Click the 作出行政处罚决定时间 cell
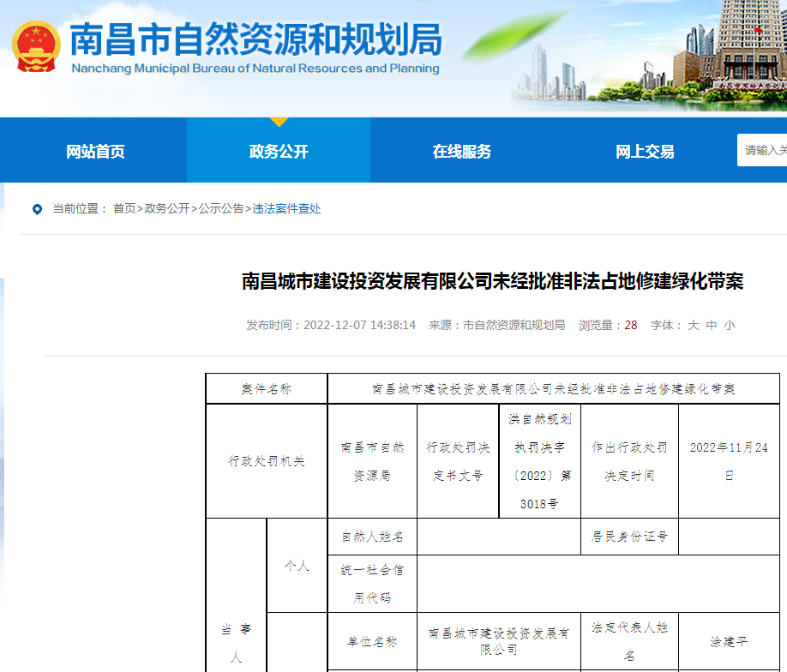 tap(629, 461)
